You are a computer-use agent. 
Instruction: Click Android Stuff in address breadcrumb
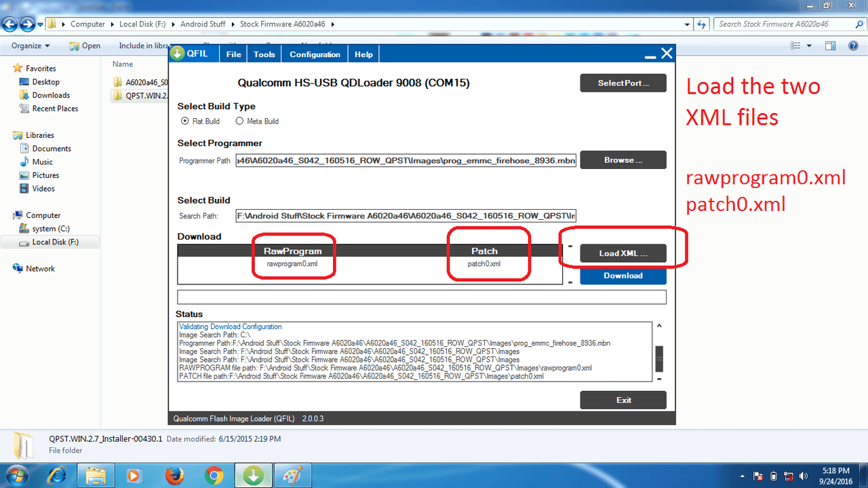(203, 24)
